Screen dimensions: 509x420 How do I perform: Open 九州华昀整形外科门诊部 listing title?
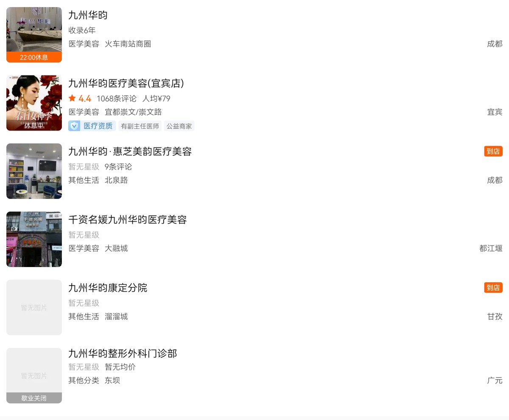[x=123, y=353]
